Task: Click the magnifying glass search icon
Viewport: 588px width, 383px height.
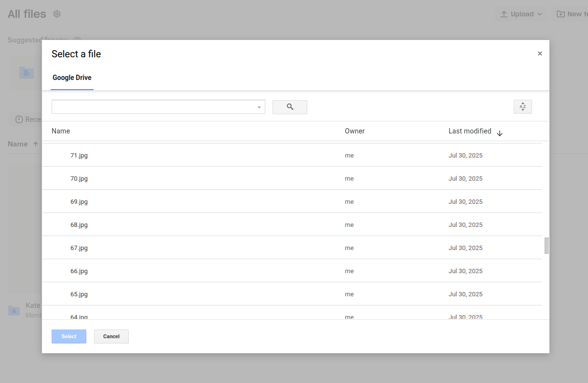Action: coord(289,106)
